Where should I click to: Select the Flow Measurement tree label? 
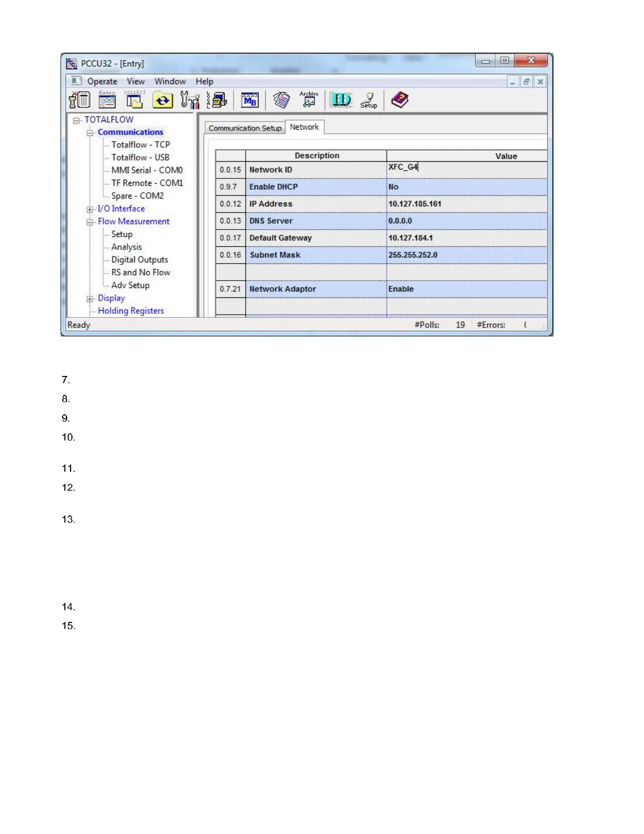pos(134,221)
